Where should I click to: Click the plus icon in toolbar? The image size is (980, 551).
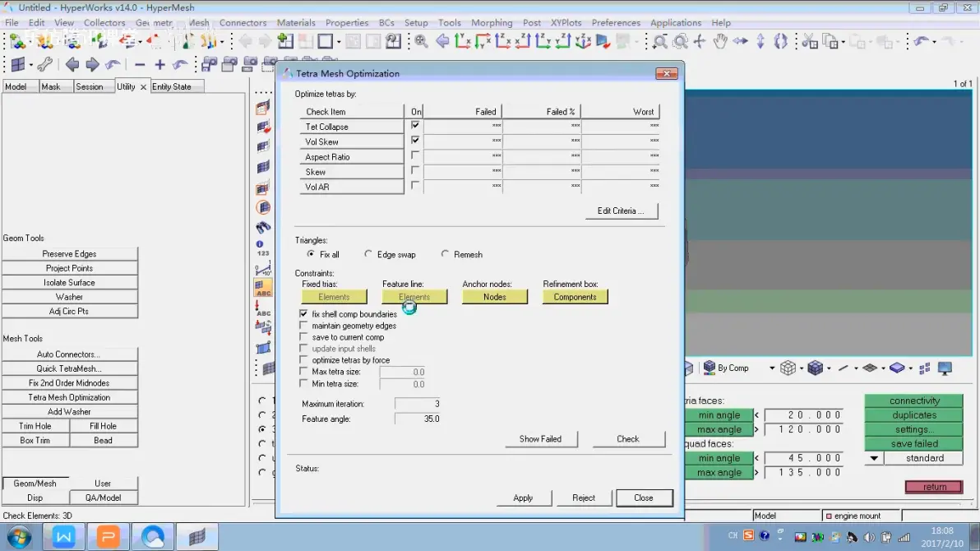160,64
